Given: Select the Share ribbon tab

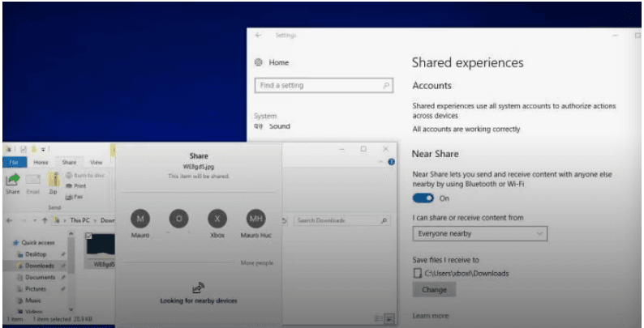Looking at the screenshot, I should tap(69, 162).
